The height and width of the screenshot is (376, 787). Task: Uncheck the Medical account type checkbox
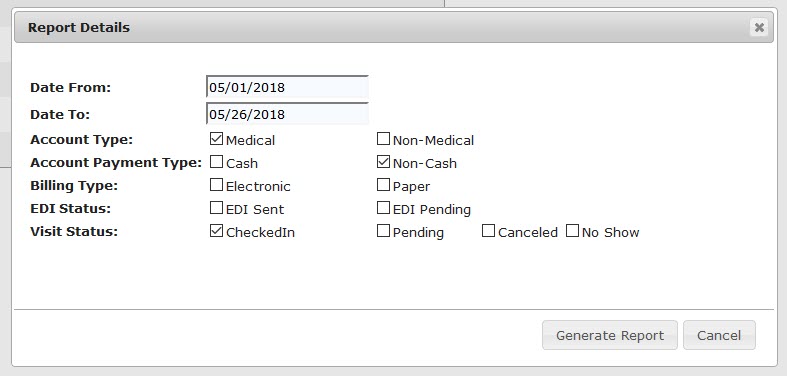click(x=216, y=139)
